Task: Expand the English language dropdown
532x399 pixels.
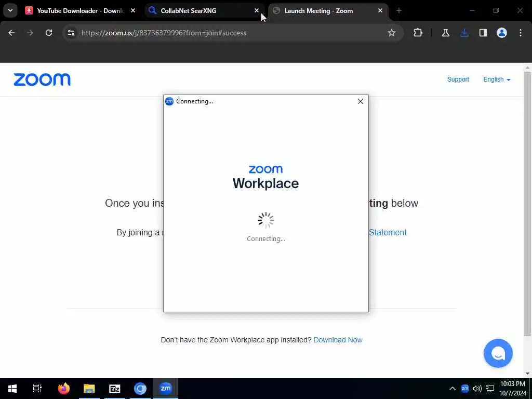Action: click(497, 79)
